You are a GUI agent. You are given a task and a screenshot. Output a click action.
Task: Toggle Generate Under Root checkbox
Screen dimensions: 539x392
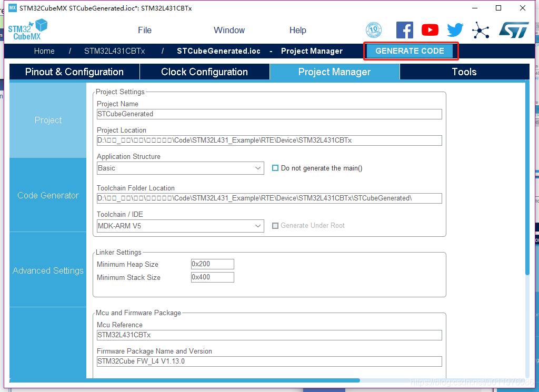point(275,226)
